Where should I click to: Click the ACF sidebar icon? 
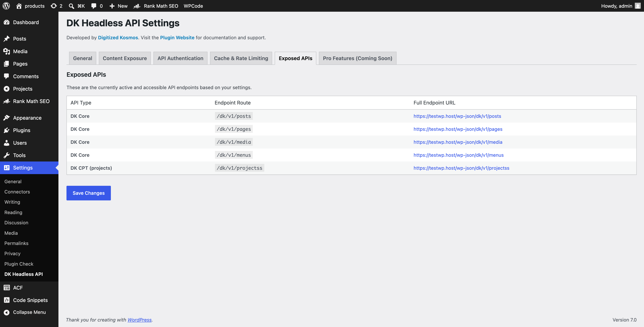(x=7, y=288)
